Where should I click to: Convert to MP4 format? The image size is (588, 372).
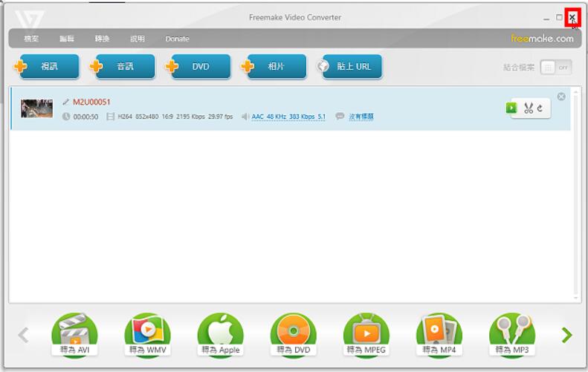coord(439,335)
